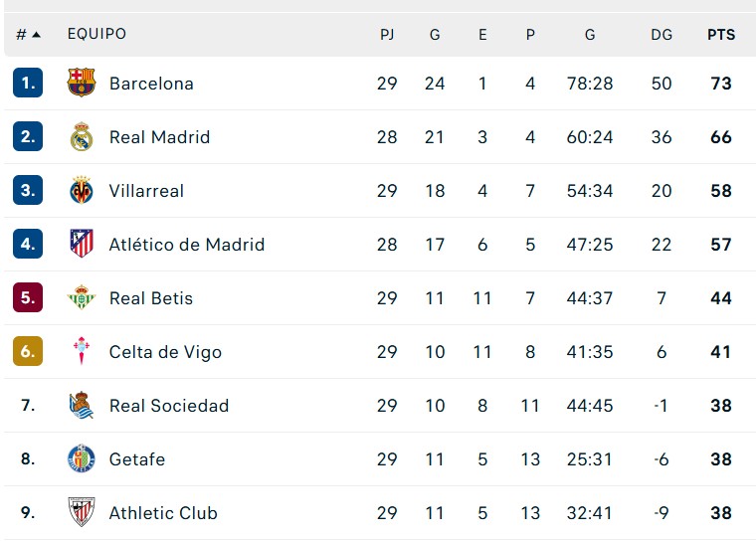Sort table by PTS column header
The image size is (756, 541).
click(721, 35)
